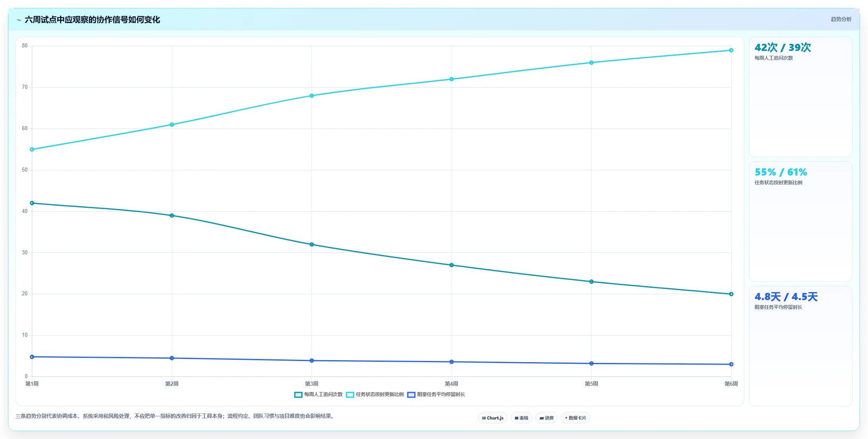
Task: Click the 第3周 x-axis label
Action: coord(311,384)
